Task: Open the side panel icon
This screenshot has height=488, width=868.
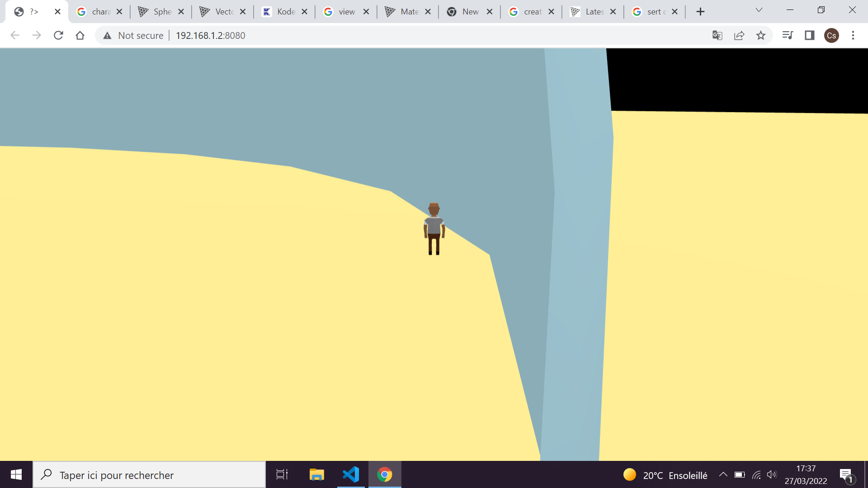Action: click(809, 35)
